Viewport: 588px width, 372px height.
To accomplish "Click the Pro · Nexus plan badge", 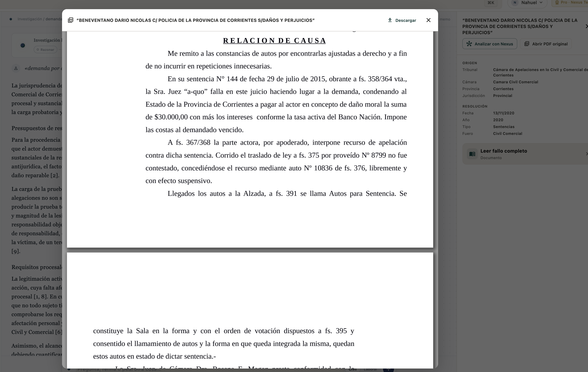I will pyautogui.click(x=570, y=2).
